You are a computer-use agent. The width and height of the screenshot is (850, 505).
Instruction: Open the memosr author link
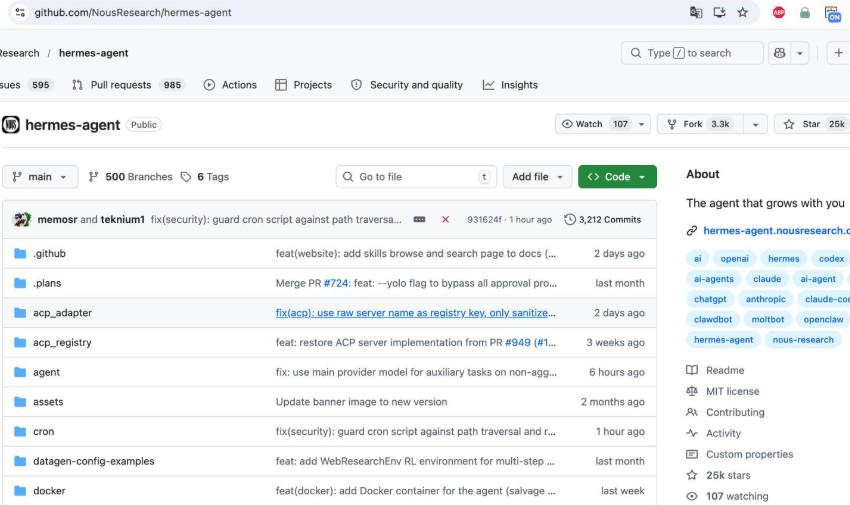(x=57, y=219)
